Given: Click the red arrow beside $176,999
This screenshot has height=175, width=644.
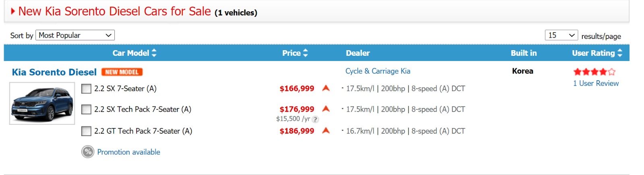Looking at the screenshot, I should click(x=326, y=109).
